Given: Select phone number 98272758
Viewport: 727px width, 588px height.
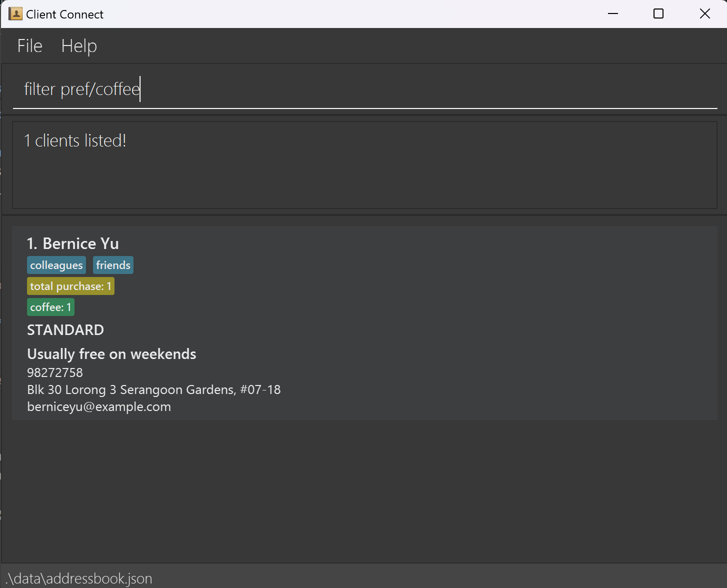Looking at the screenshot, I should point(55,372).
